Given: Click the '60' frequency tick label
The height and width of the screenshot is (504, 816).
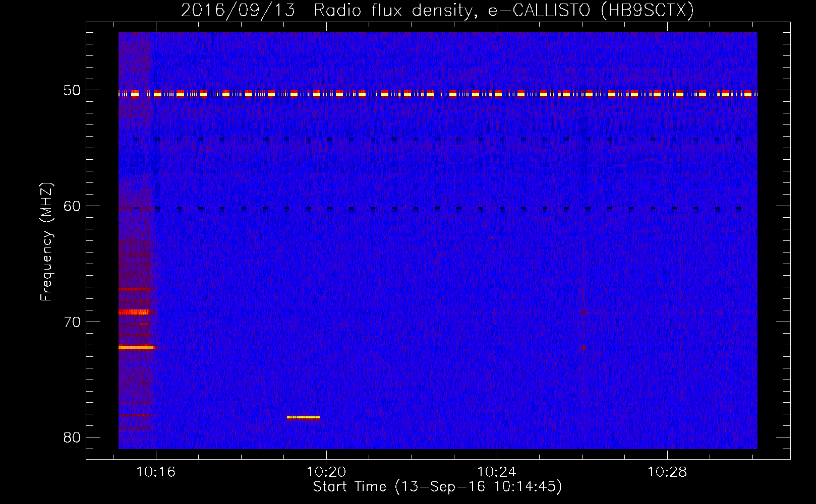Looking at the screenshot, I should pyautogui.click(x=72, y=206).
